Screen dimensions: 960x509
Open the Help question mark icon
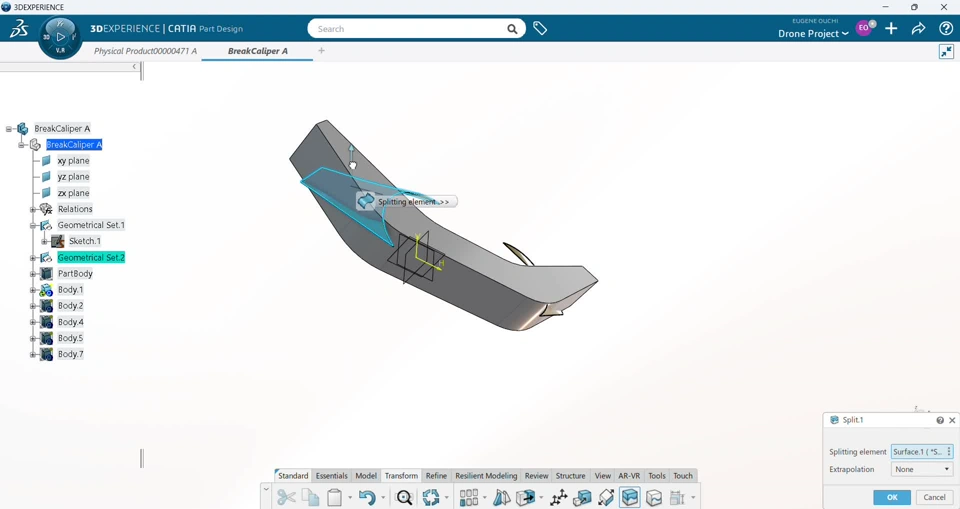pos(945,28)
